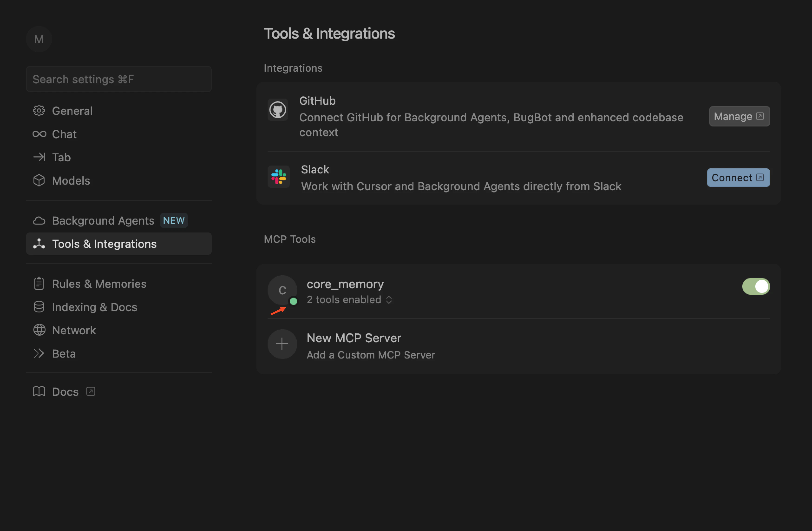
Task: Open General settings via gear icon
Action: [39, 111]
